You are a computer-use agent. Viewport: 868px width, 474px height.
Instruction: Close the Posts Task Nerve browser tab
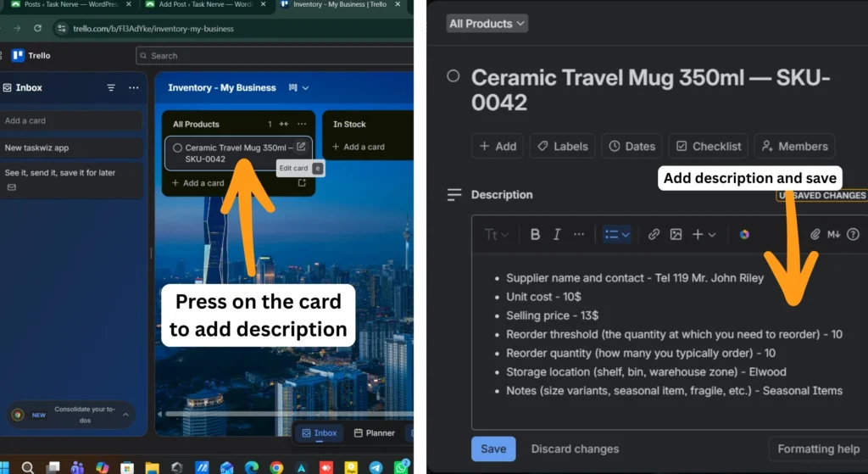tap(129, 4)
